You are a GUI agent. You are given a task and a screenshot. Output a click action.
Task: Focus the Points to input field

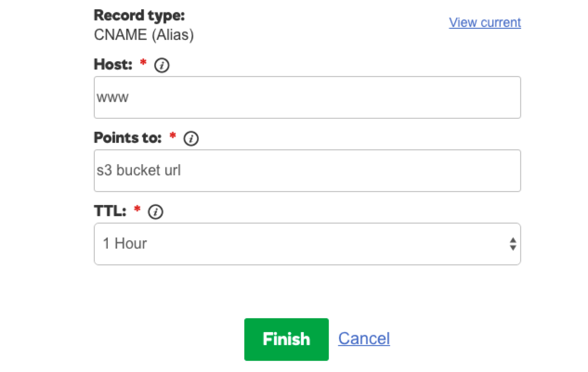(307, 171)
